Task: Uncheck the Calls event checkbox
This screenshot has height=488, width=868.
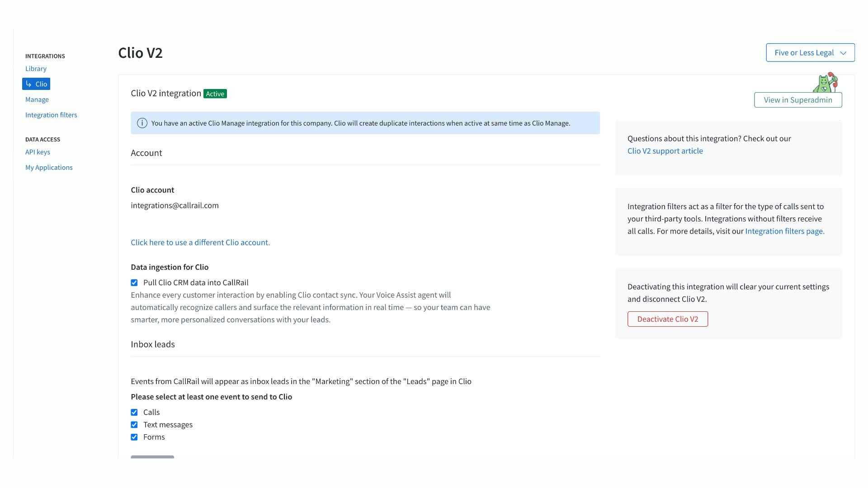Action: [x=134, y=413]
